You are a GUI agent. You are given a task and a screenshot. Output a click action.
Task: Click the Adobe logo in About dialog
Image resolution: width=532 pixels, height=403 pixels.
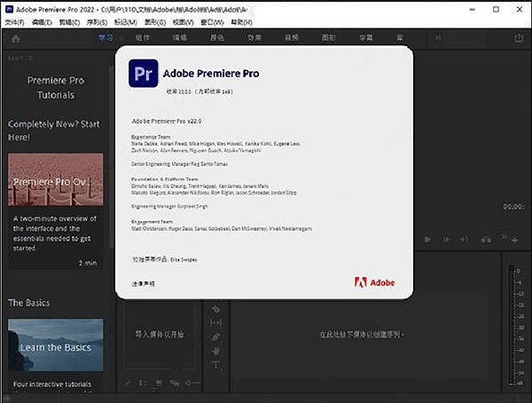tap(374, 282)
